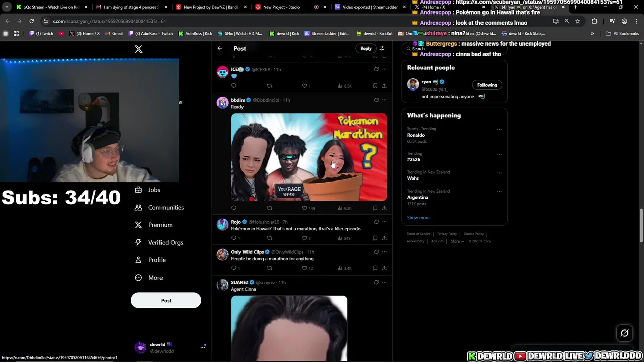Image resolution: width=644 pixels, height=362 pixels.
Task: Open Privacy Policy footer link
Action: pyautogui.click(x=447, y=234)
